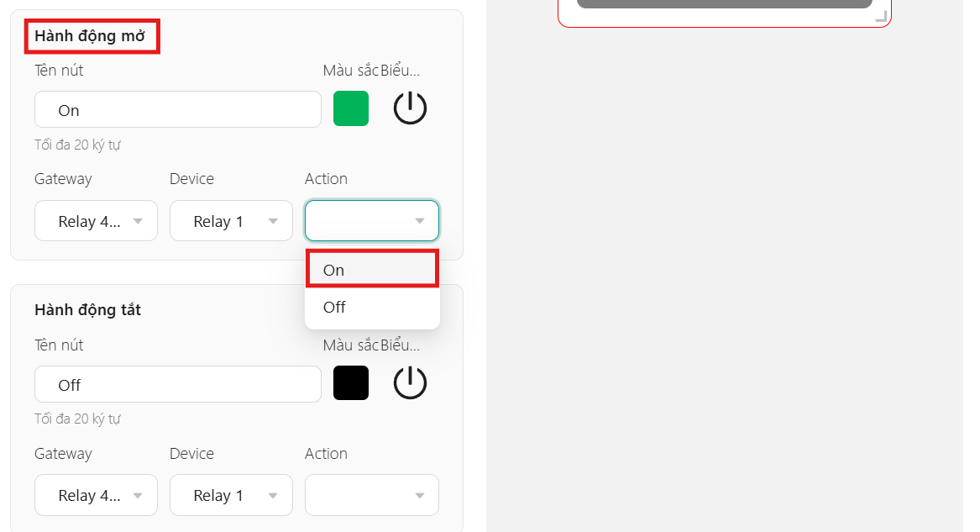980x532 pixels.
Task: Click the gray bar in the preview box
Action: coord(725,3)
